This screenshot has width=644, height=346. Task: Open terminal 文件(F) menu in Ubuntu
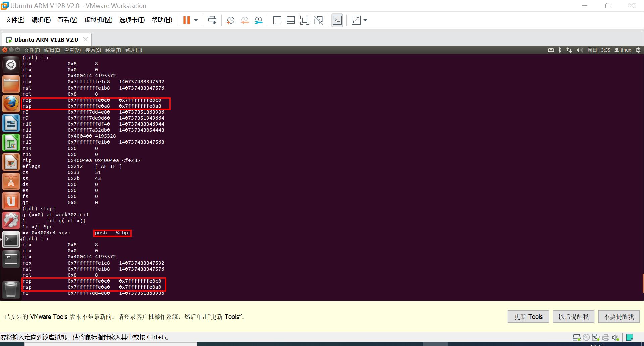tap(32, 50)
